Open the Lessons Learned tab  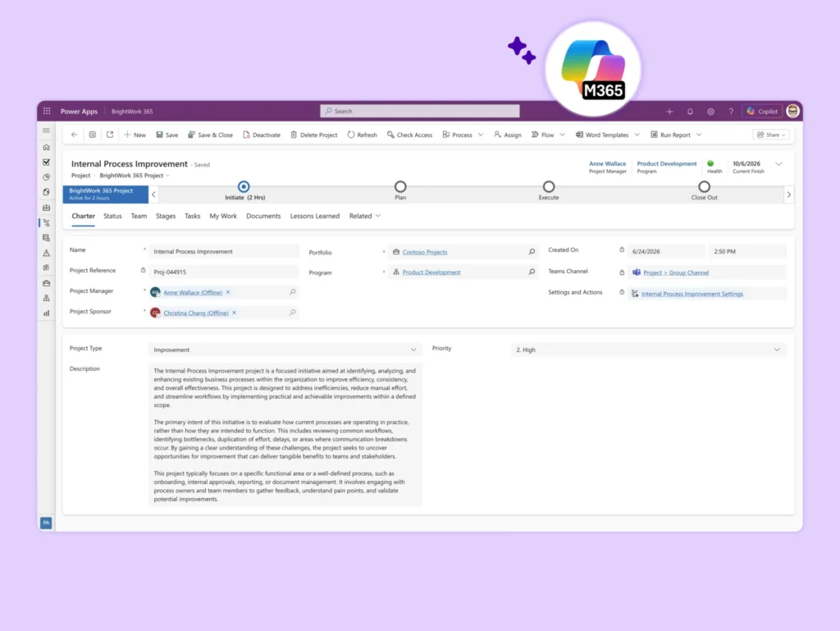314,216
